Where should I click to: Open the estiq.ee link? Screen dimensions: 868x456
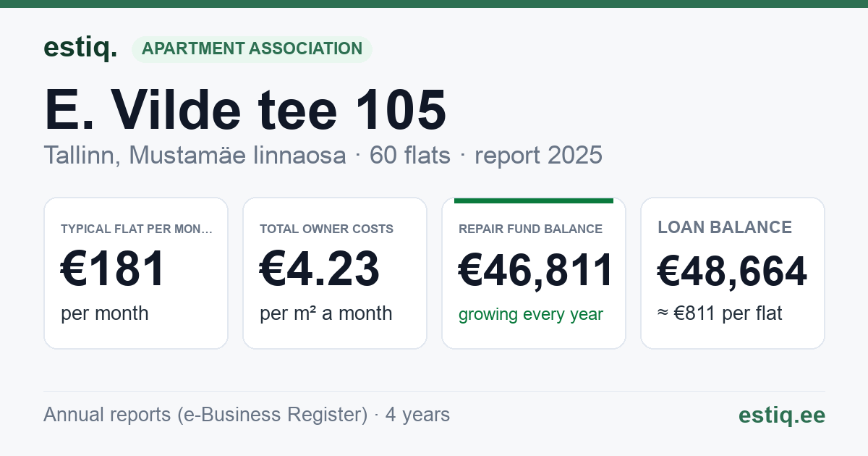(782, 415)
